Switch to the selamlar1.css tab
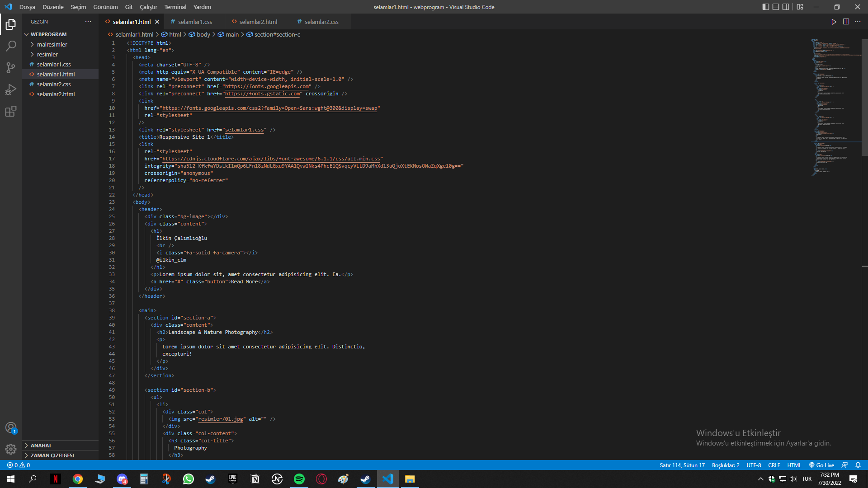The image size is (868, 488). [x=194, y=22]
